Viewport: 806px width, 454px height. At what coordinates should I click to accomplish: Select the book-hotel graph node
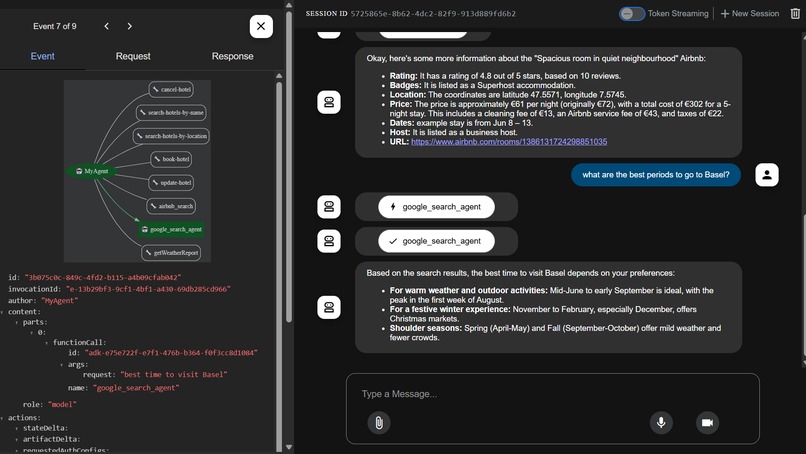[172, 159]
